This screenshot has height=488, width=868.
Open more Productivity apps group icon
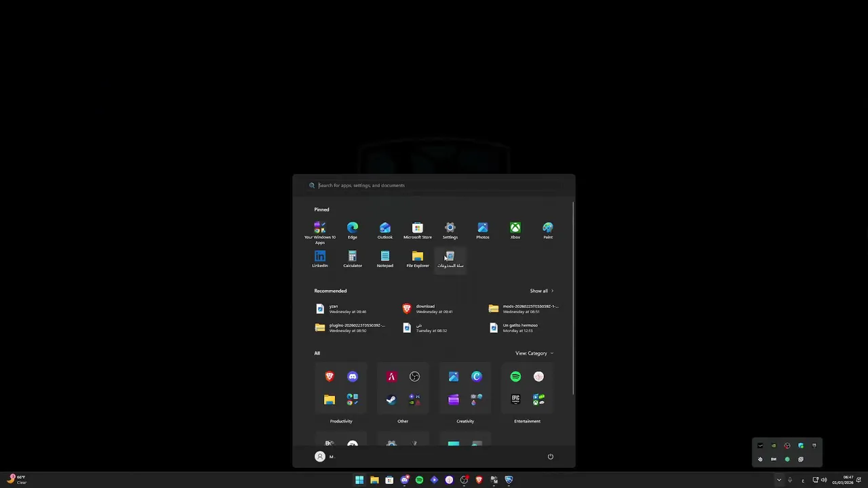[353, 399]
